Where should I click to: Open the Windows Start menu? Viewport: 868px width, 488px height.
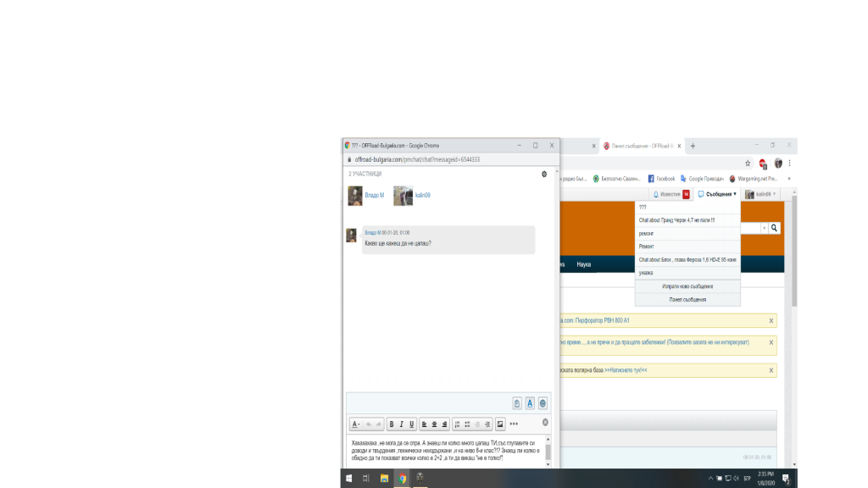coord(348,478)
